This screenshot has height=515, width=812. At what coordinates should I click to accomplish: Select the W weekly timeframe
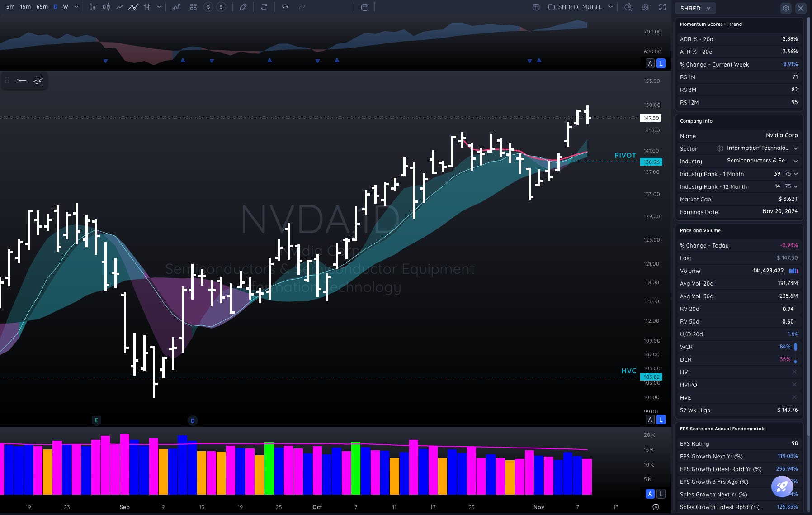(x=66, y=7)
